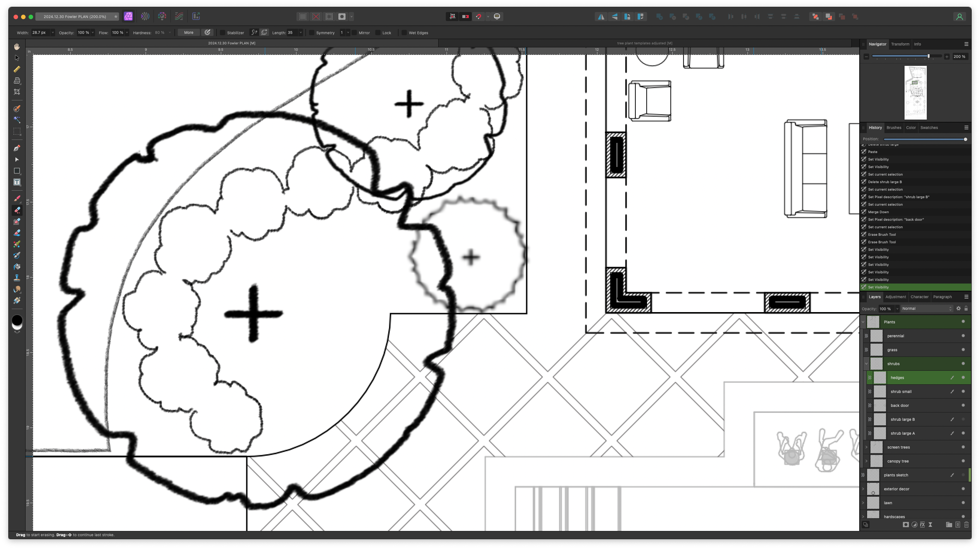The height and width of the screenshot is (549, 980).
Task: Enable the Wet Edges checkbox
Action: point(404,33)
